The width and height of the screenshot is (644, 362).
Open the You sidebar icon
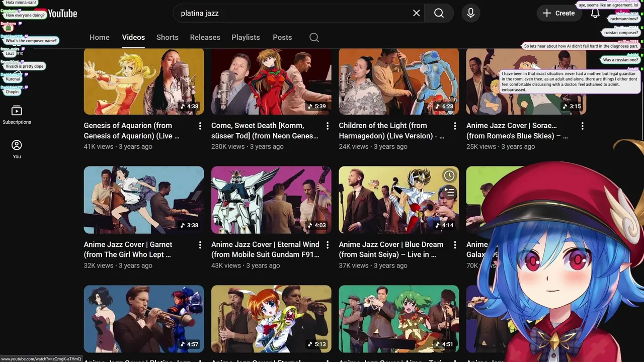[x=17, y=149]
